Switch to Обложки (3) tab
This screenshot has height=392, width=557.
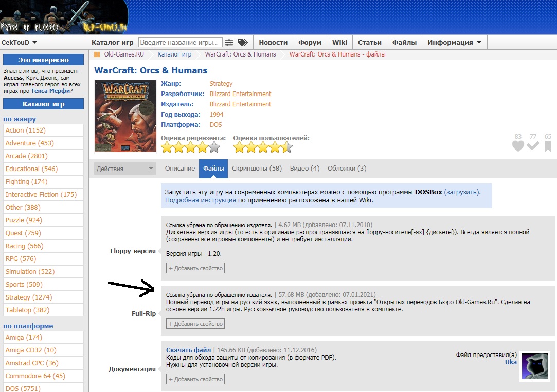(347, 168)
